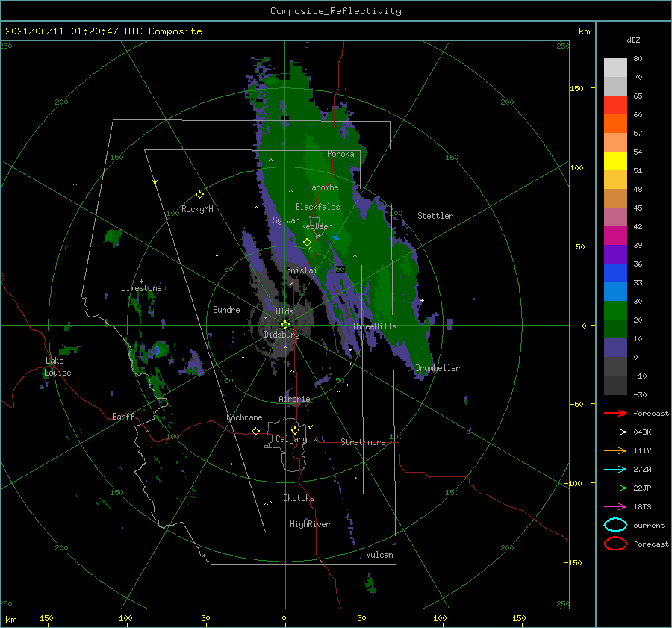Click the Cochrane town label

244,417
